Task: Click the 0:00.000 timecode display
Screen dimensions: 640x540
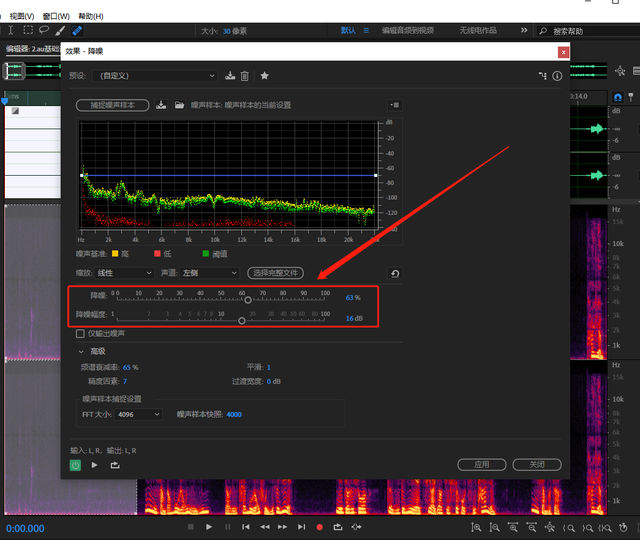Action: coord(25,529)
